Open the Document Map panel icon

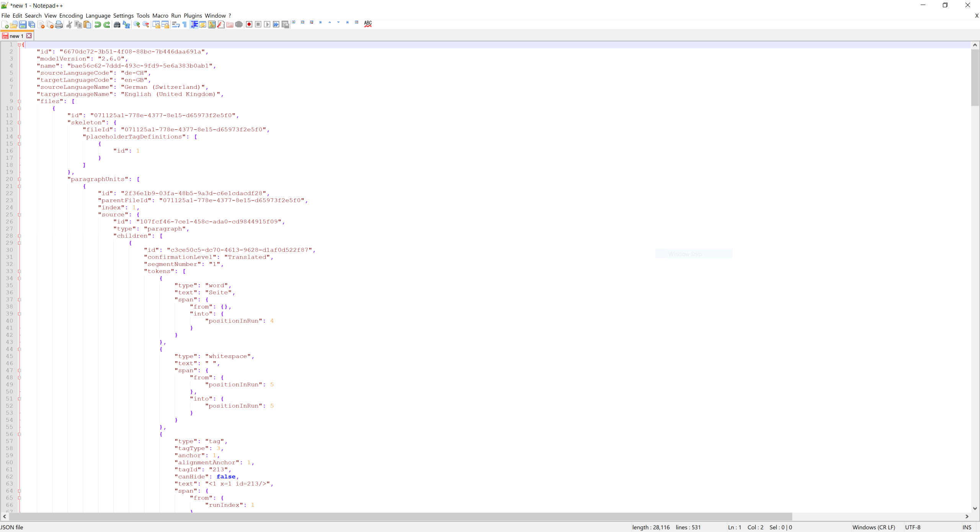pos(212,24)
